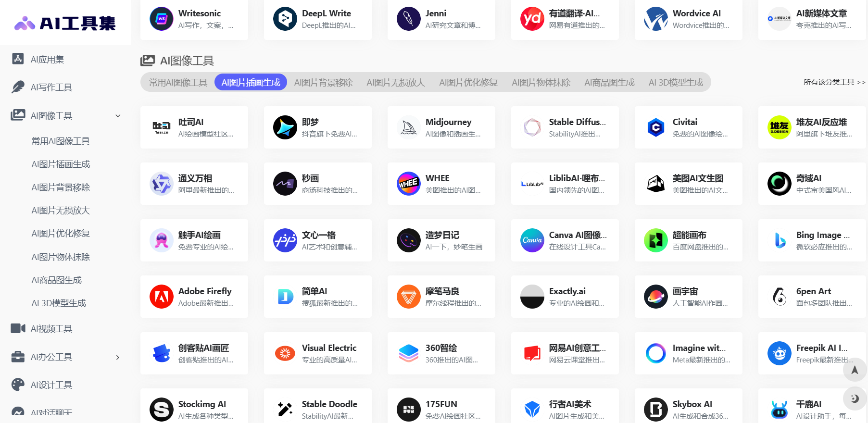Screen dimensions: 868x423
Task: Open the Midjourney sailboat icon
Action: pyautogui.click(x=409, y=127)
